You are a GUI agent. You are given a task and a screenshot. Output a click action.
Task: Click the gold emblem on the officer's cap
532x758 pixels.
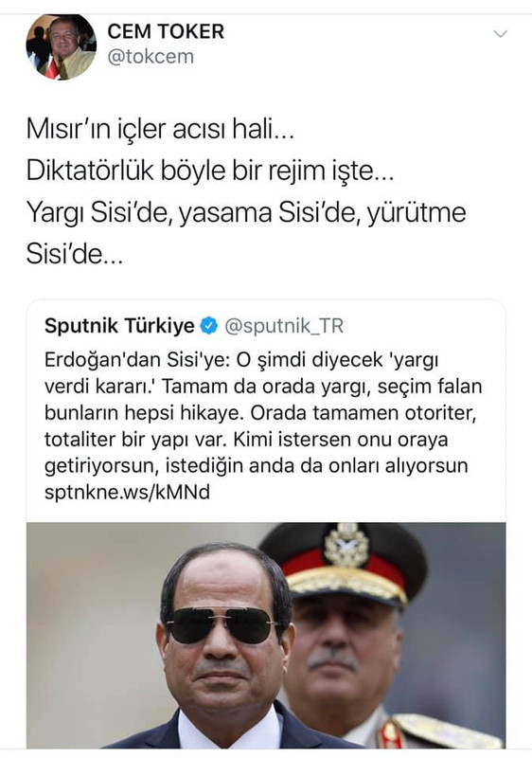pos(346,544)
